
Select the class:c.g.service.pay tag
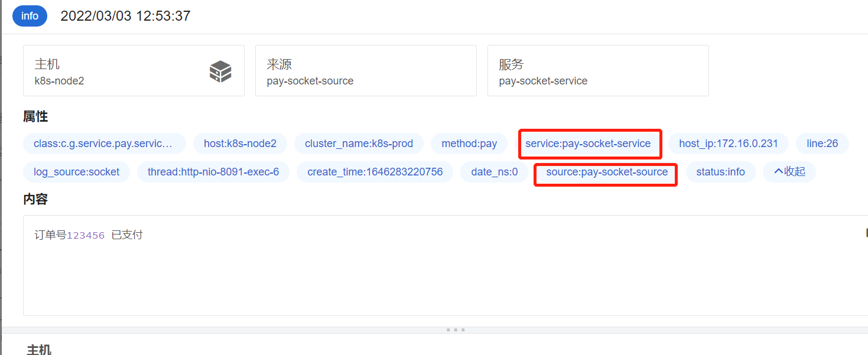(x=105, y=144)
